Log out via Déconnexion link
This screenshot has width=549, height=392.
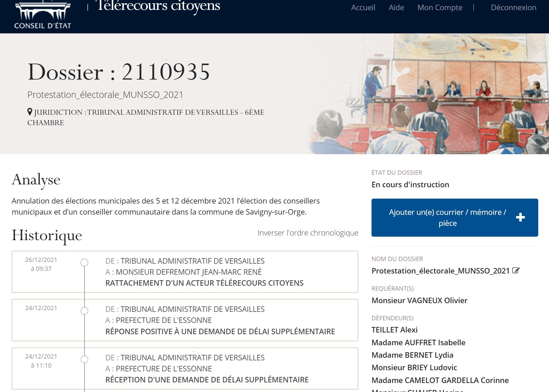(x=513, y=8)
